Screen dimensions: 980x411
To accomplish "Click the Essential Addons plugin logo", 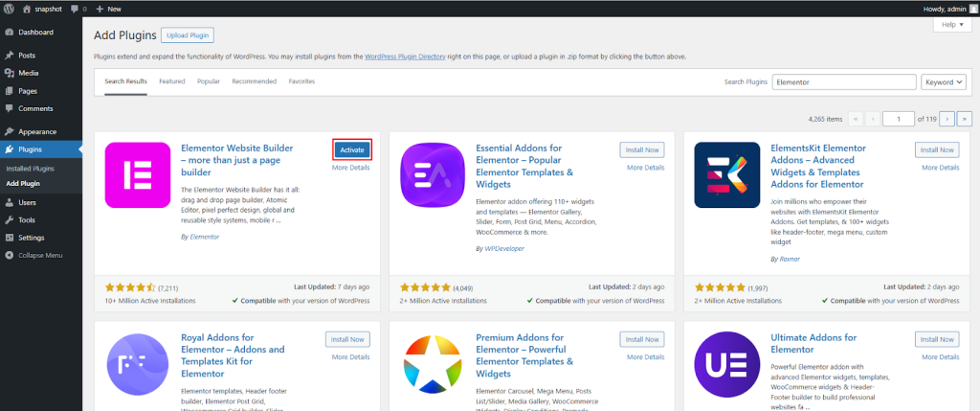I will (x=433, y=174).
